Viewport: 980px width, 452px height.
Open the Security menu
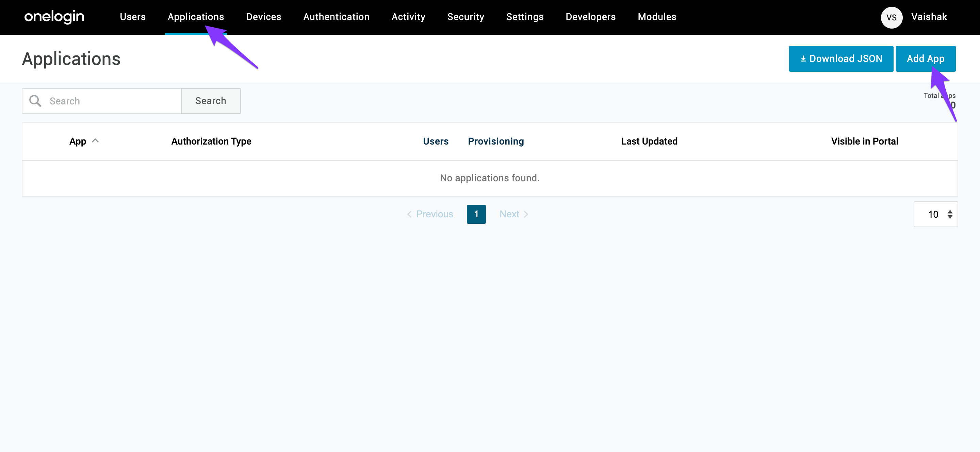point(465,17)
